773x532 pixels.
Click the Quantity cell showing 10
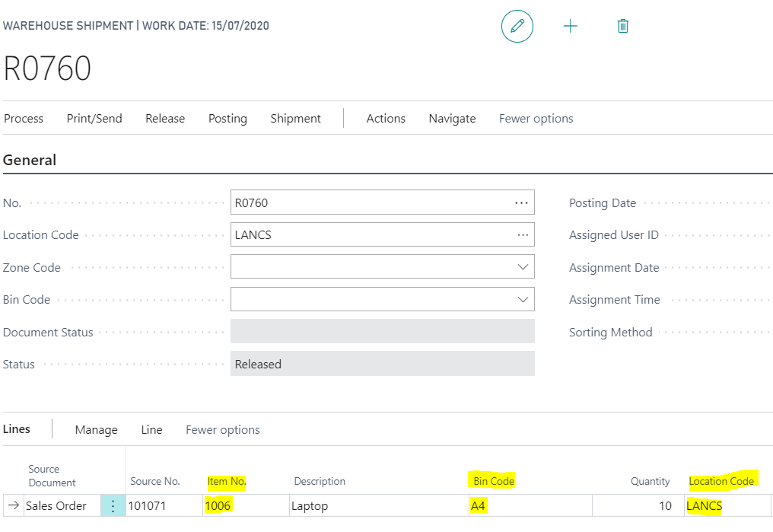(x=638, y=506)
